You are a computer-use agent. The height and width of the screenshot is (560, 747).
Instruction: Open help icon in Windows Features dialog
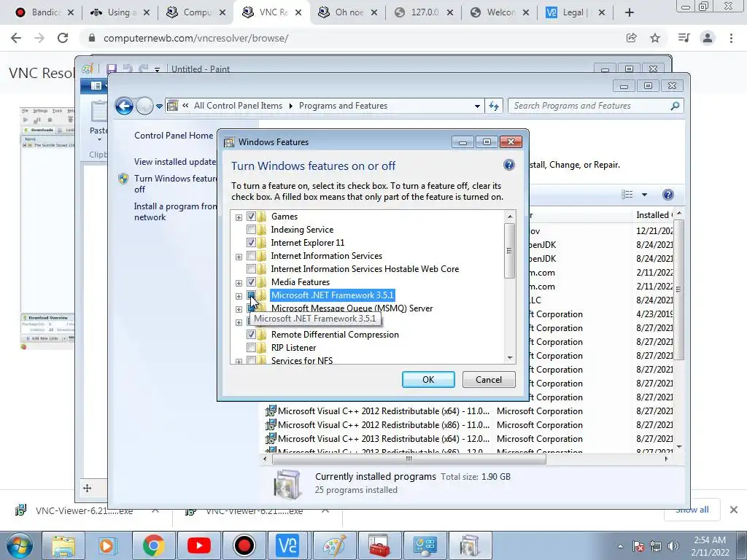pos(508,165)
